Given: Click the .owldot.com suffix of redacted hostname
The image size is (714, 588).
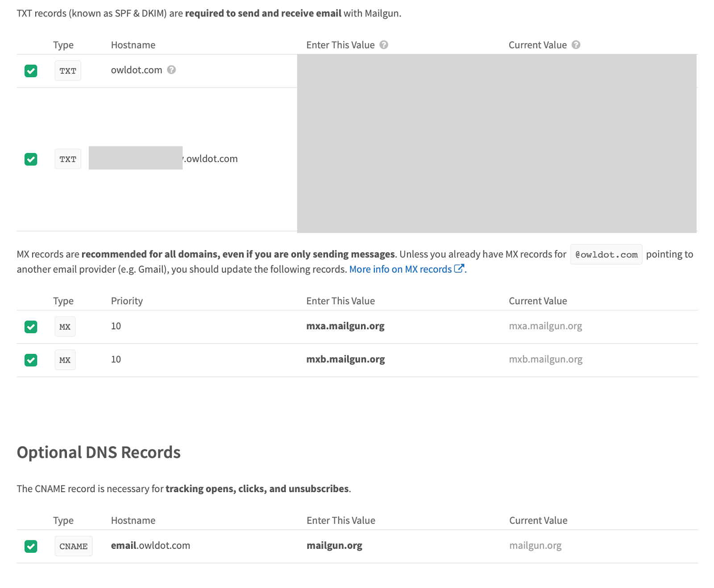Looking at the screenshot, I should [x=211, y=159].
